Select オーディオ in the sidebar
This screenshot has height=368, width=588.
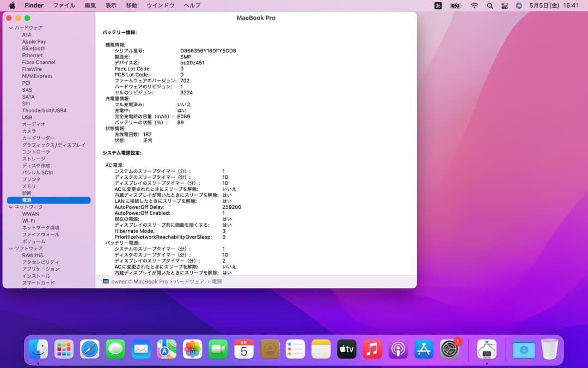pos(34,124)
